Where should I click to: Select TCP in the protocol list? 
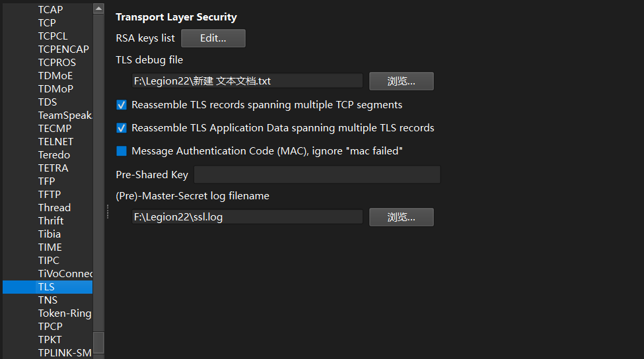pos(47,23)
